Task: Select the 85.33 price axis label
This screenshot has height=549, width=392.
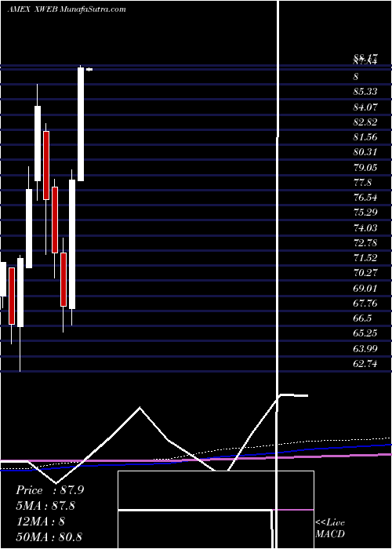Action: coord(365,92)
